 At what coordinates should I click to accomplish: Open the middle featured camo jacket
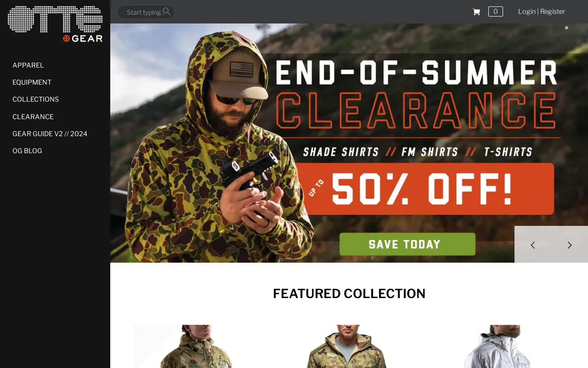349,346
